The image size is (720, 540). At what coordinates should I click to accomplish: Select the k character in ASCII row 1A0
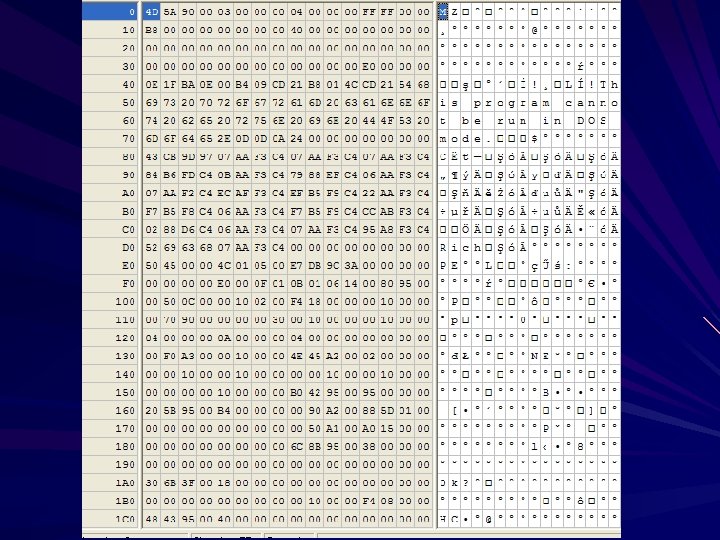[x=454, y=483]
